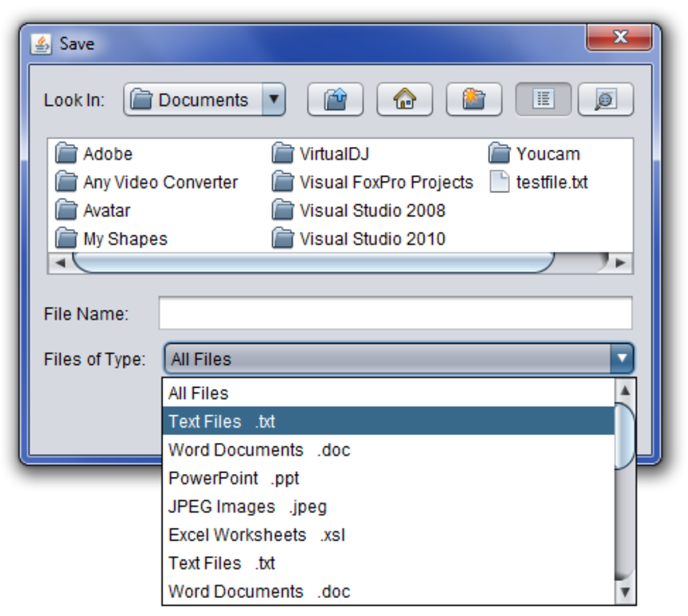Select the Youcam folder
The image size is (688, 616).
click(x=547, y=153)
